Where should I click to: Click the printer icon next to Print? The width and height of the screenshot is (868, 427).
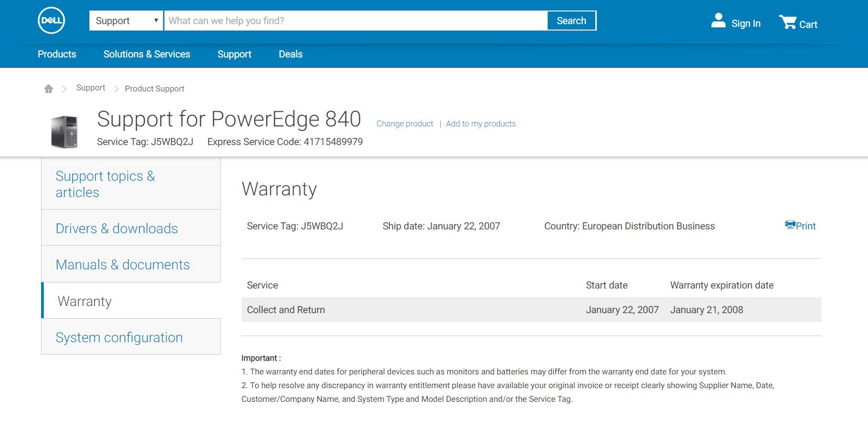click(790, 225)
